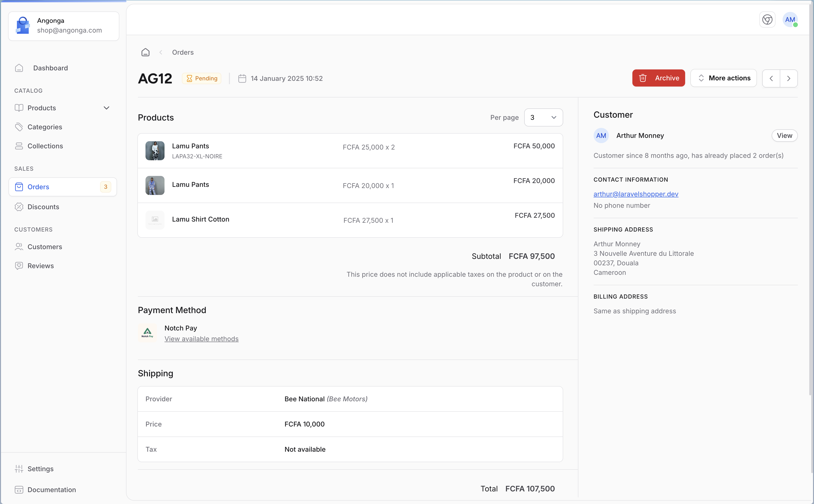The image size is (814, 504).
Task: Open Customers in the sidebar
Action: 45,247
